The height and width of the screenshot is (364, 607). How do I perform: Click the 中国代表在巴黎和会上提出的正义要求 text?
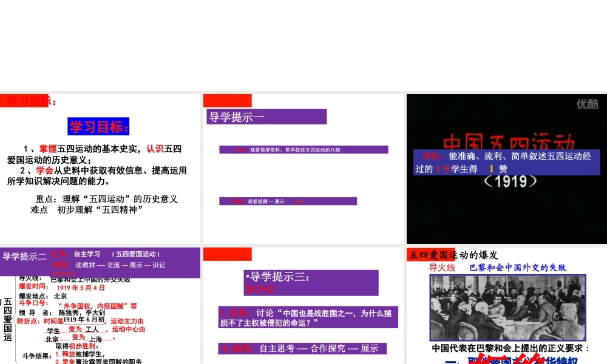click(510, 348)
